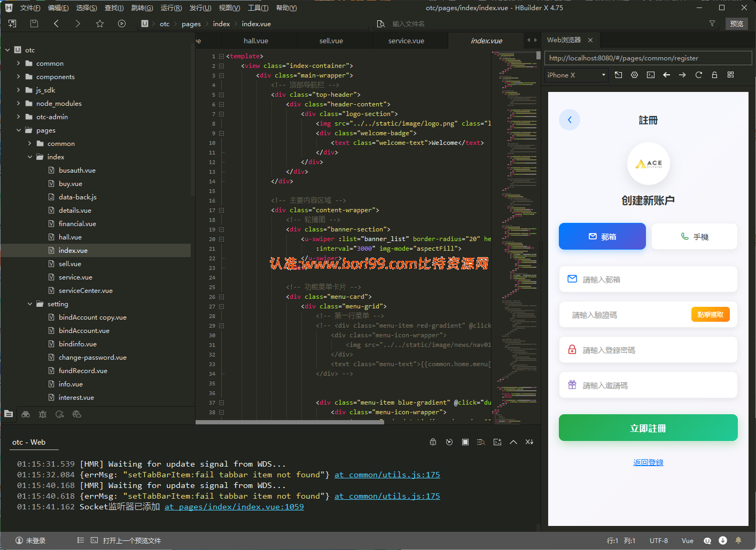The width and height of the screenshot is (756, 550).
Task: Click the binoculars search icon
Action: pyautogui.click(x=26, y=414)
